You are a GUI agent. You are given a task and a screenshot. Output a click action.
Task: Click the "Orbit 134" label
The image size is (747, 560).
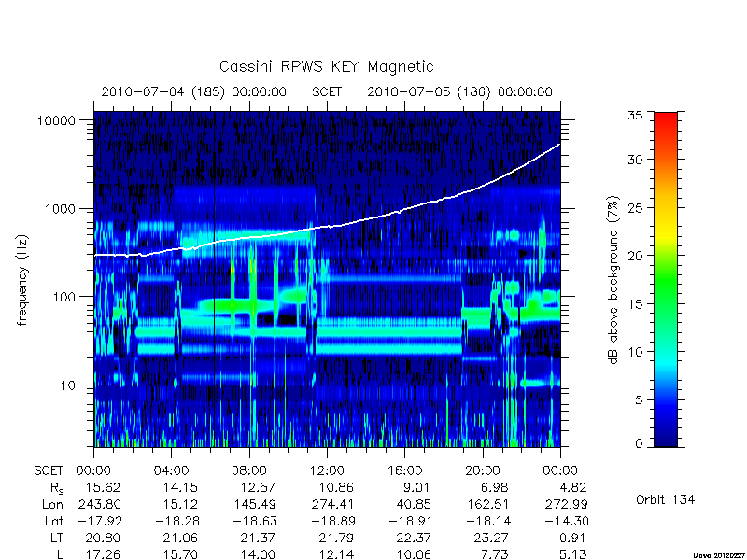[x=665, y=500]
